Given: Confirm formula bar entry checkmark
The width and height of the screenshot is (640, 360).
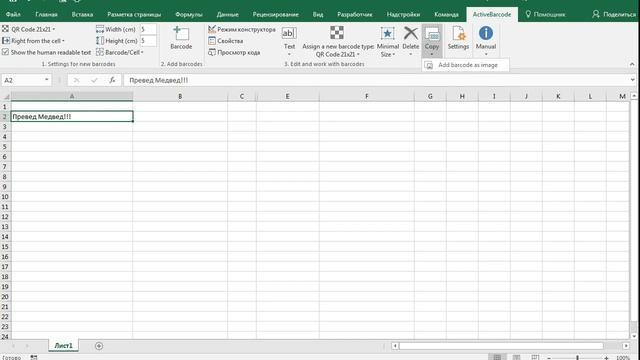Looking at the screenshot, I should tap(94, 80).
